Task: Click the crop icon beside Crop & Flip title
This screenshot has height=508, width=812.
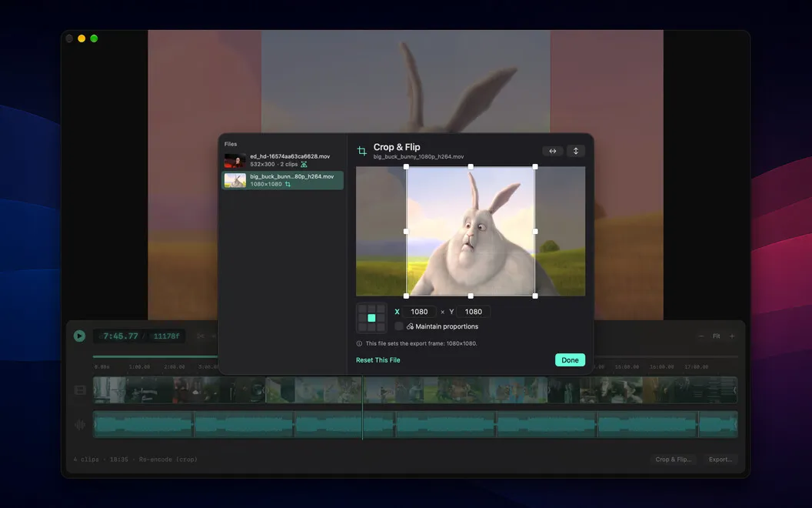Action: coord(362,151)
